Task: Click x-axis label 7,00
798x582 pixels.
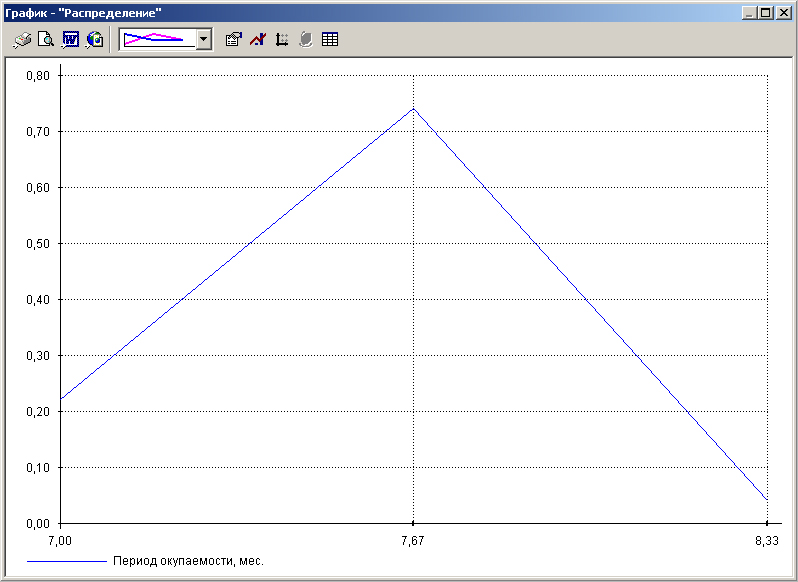Action: [x=60, y=541]
